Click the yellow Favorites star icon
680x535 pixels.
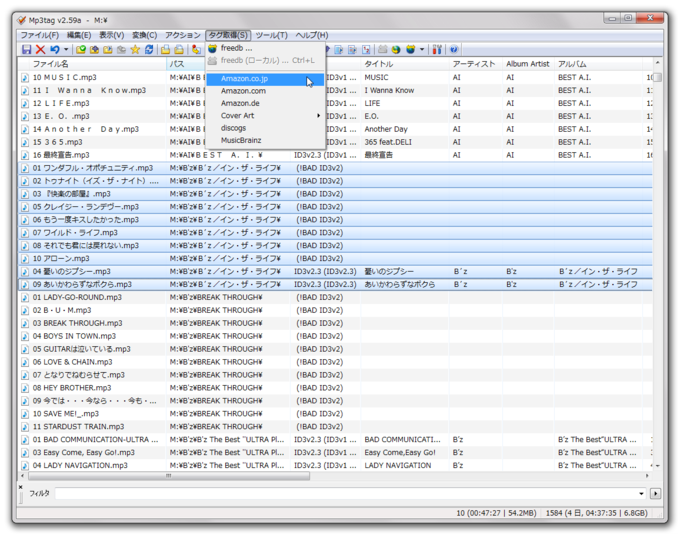(135, 49)
